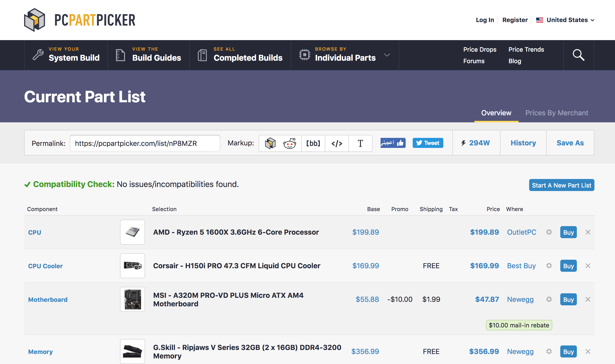Open the Save As option

[570, 143]
